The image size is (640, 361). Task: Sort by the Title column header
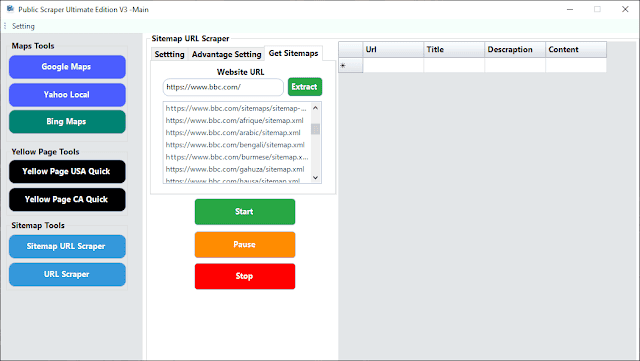click(x=454, y=49)
